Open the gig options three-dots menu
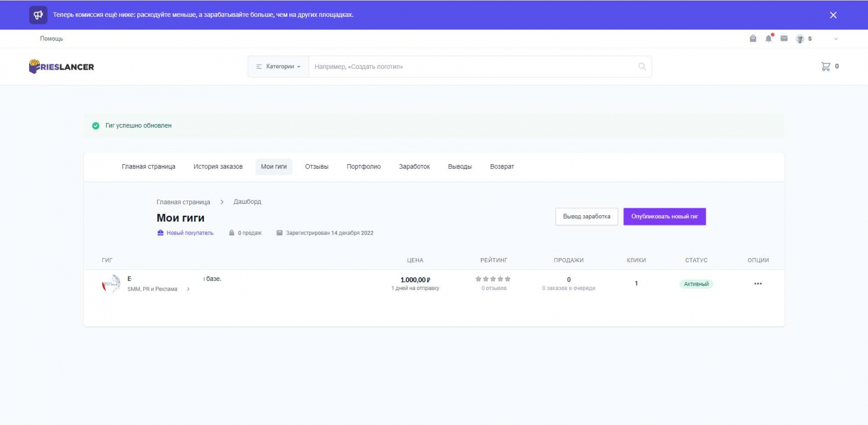This screenshot has height=425, width=868. tap(758, 284)
